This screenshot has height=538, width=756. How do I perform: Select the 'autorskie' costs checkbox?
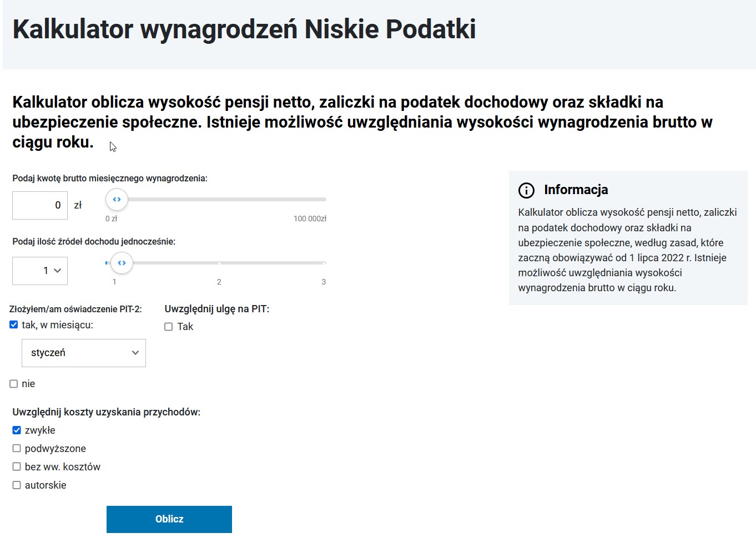(17, 485)
